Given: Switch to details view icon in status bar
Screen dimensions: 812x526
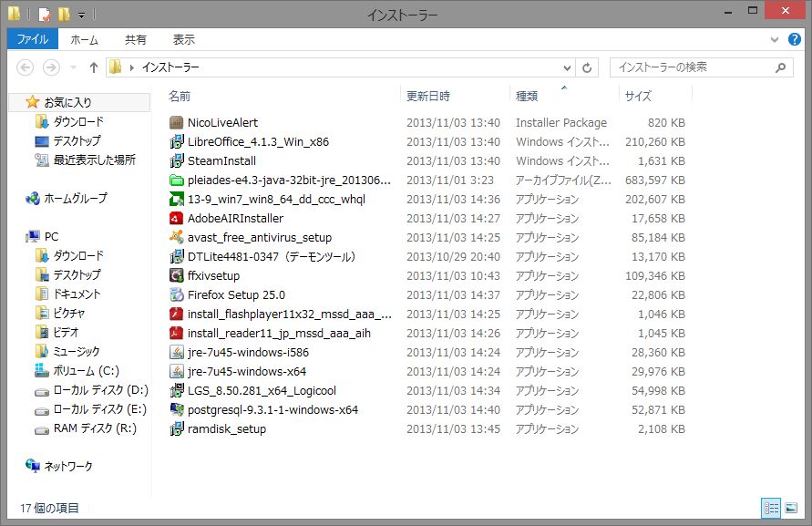Looking at the screenshot, I should (771, 508).
